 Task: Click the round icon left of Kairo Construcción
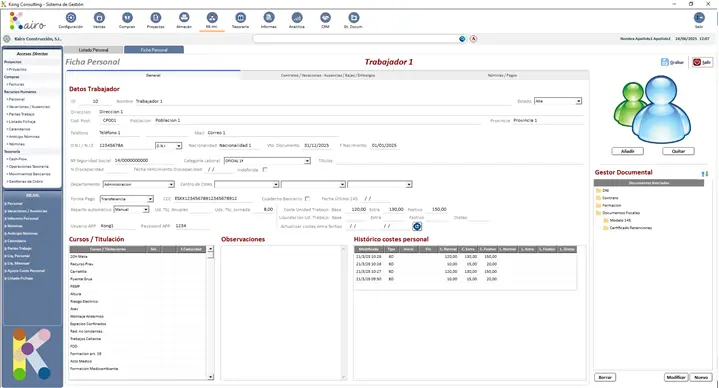tap(7, 39)
